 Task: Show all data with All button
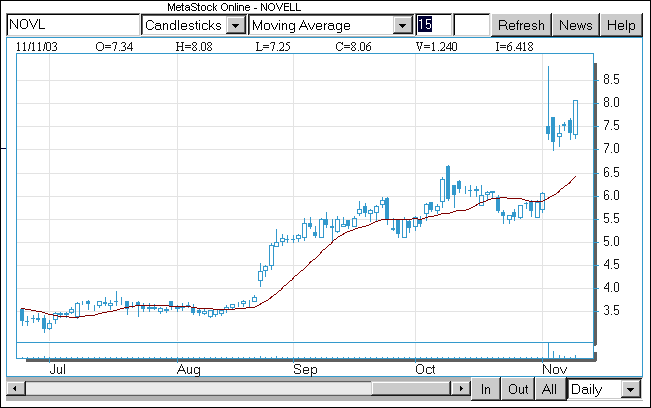click(x=549, y=389)
